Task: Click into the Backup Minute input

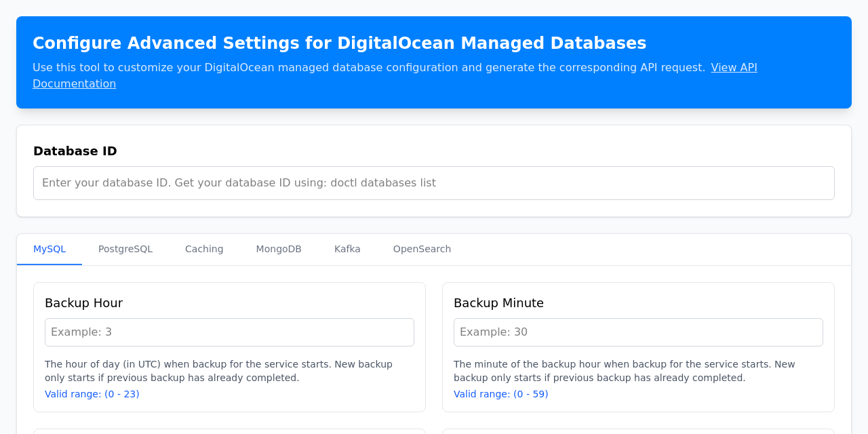Action: pos(638,332)
